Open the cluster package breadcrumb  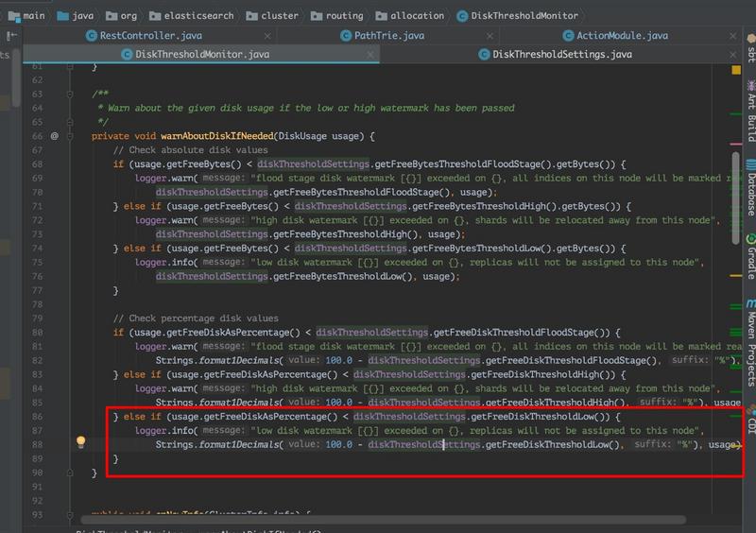pos(272,16)
